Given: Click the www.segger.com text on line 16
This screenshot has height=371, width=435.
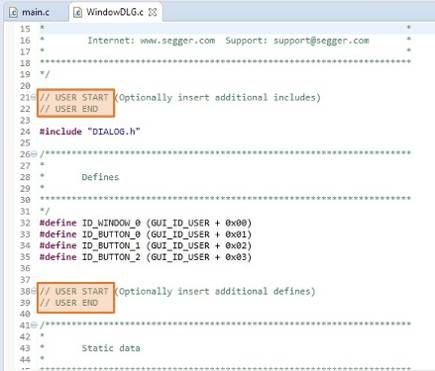Looking at the screenshot, I should click(x=177, y=41).
